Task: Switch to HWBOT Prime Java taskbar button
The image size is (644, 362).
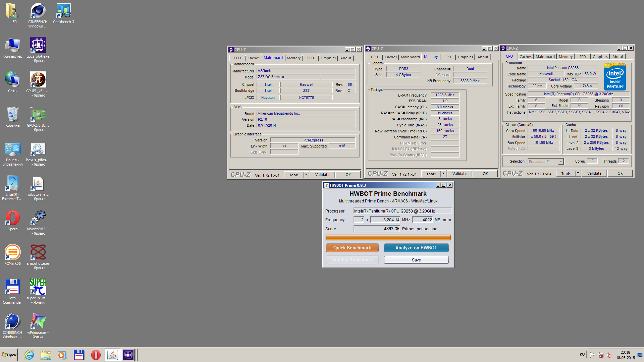Action: (x=112, y=355)
